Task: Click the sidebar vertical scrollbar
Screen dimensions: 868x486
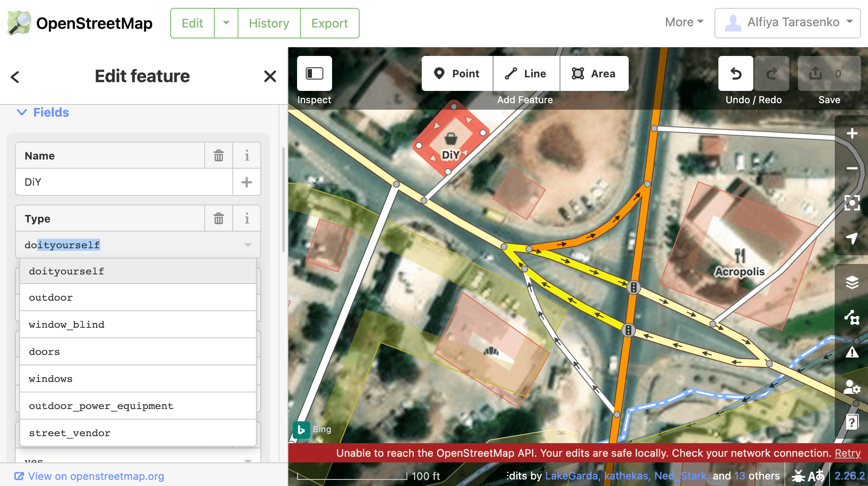Action: click(x=283, y=200)
